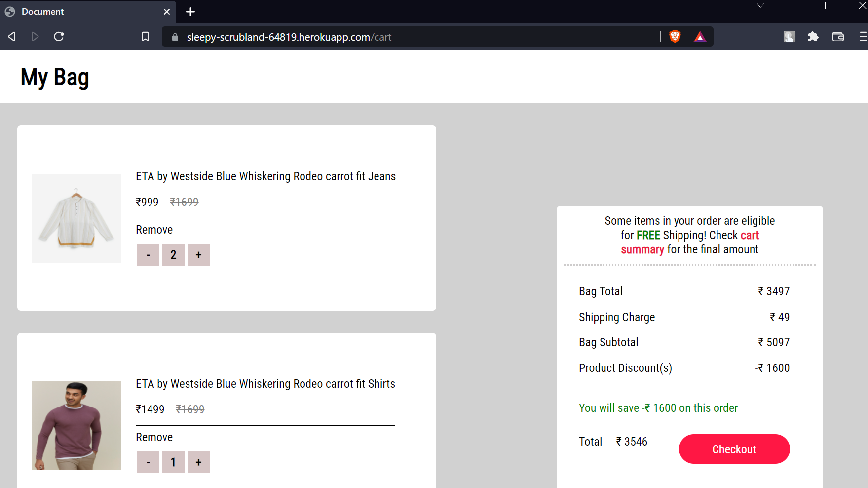Decrease quantity of the Jeans item
This screenshot has height=488, width=868.
point(148,255)
